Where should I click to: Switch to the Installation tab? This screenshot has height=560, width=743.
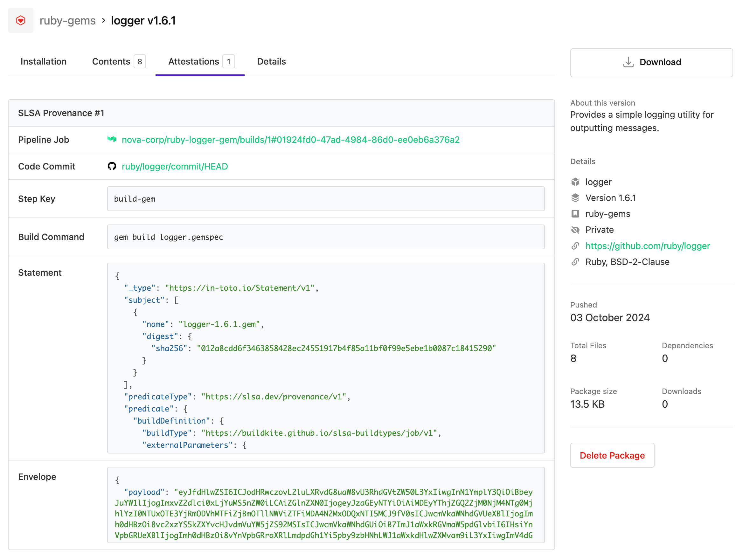(43, 61)
